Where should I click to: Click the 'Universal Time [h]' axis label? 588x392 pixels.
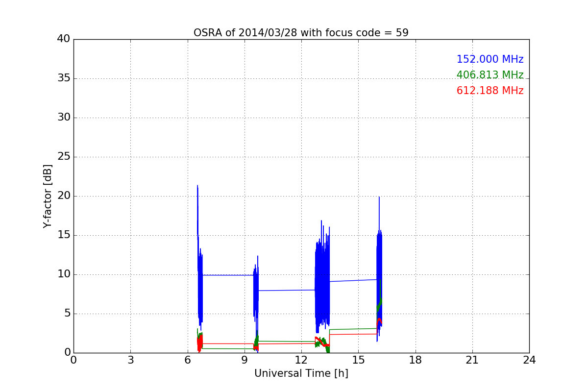click(301, 373)
